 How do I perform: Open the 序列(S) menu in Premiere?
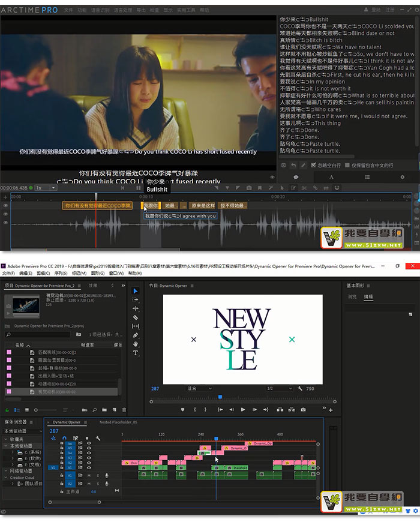click(x=61, y=273)
